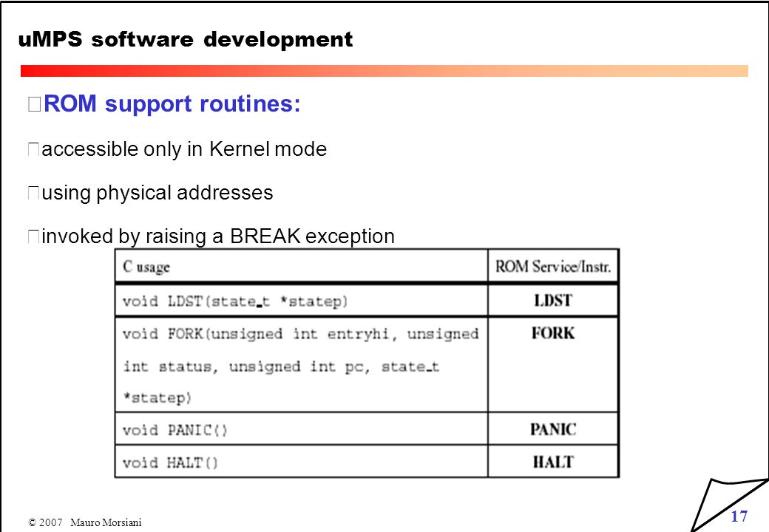The image size is (769, 532).
Task: Click the curled page corner graphic
Action: pyautogui.click(x=730, y=505)
